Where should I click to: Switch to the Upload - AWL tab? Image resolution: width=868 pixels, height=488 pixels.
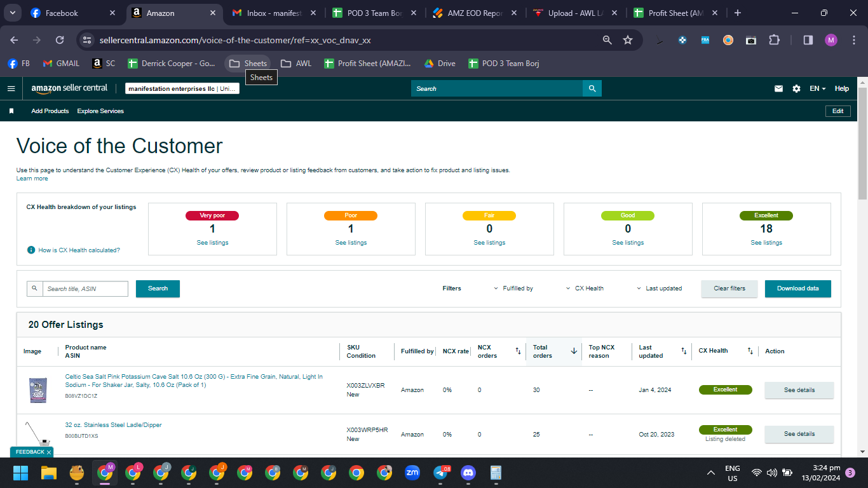576,13
